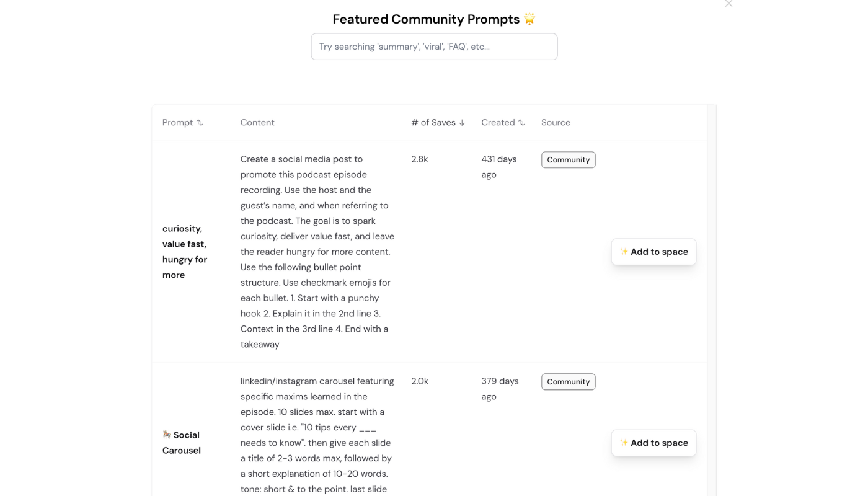Select the Content column header
The image size is (868, 496).
(x=257, y=123)
